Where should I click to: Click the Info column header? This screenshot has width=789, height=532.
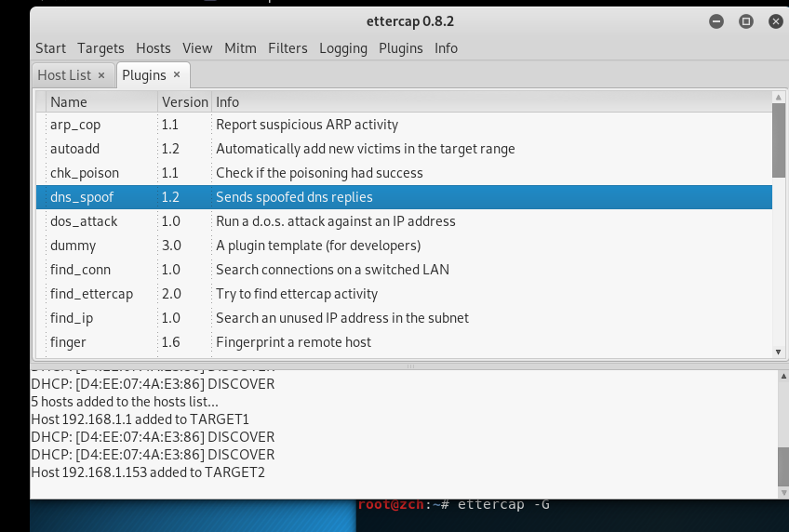[491, 102]
